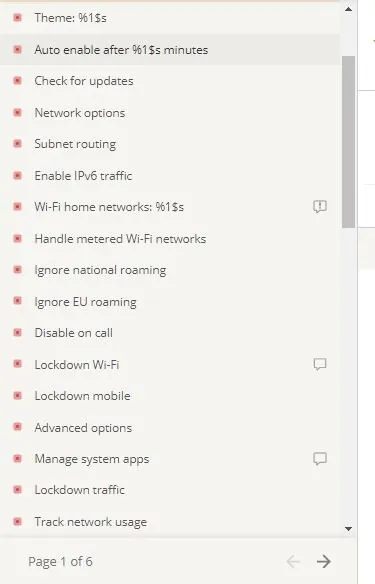Select the Network options string
375x584 pixels.
click(170, 112)
